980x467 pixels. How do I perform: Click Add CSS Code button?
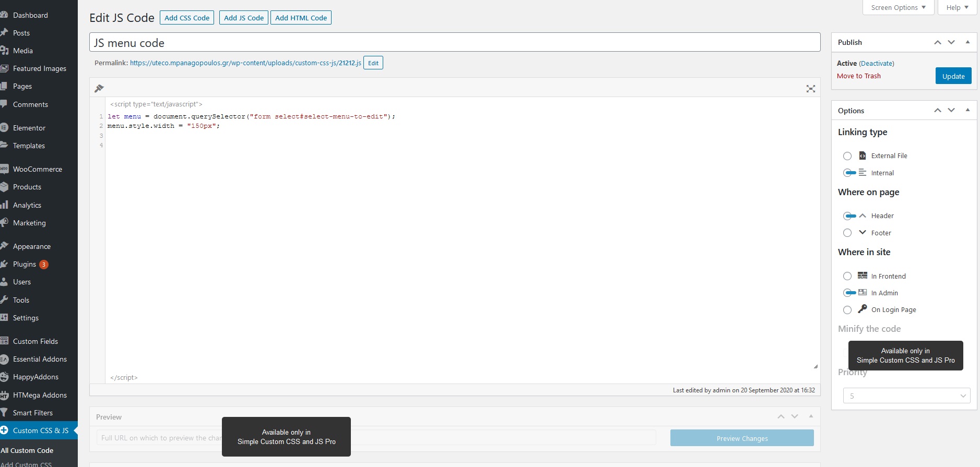(x=187, y=18)
